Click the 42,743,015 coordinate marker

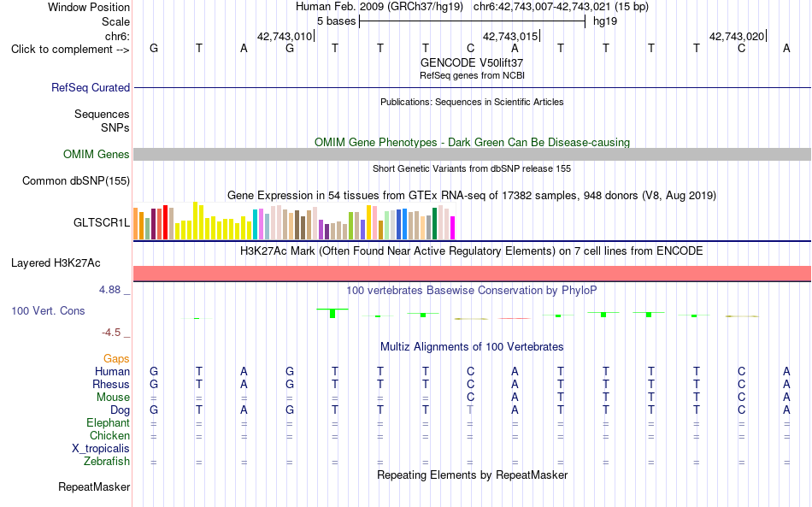tap(511, 36)
